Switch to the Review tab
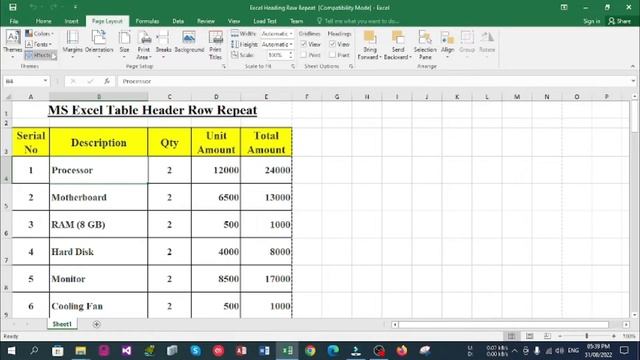 (x=206, y=21)
